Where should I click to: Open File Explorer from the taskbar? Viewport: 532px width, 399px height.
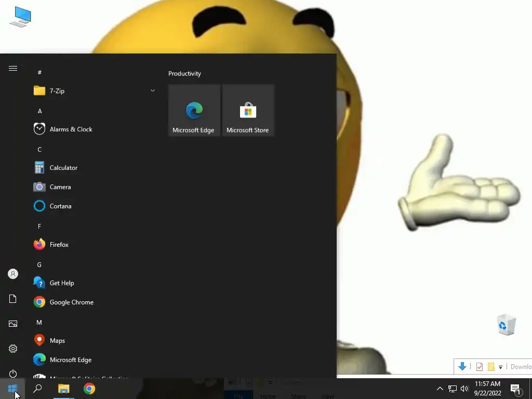click(x=63, y=389)
